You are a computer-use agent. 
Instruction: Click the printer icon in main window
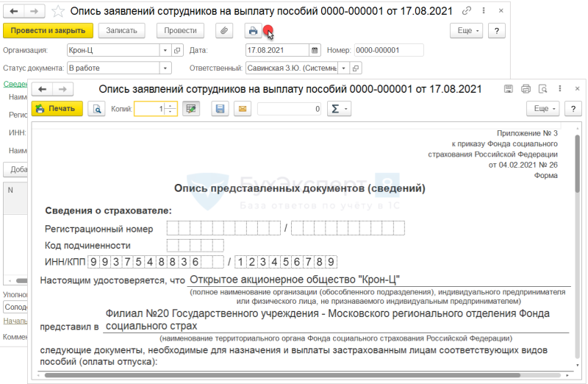[x=253, y=30]
